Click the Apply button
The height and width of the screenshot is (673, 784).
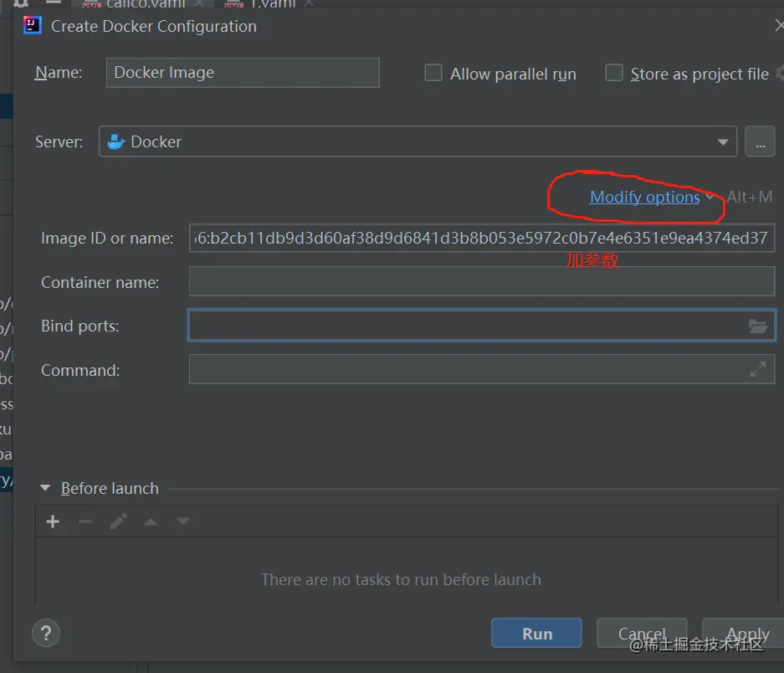(x=745, y=633)
